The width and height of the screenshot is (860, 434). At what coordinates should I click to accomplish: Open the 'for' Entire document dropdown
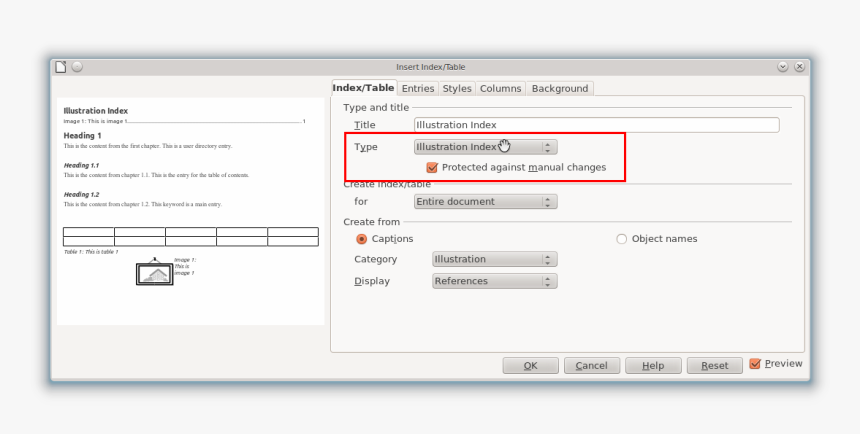485,201
